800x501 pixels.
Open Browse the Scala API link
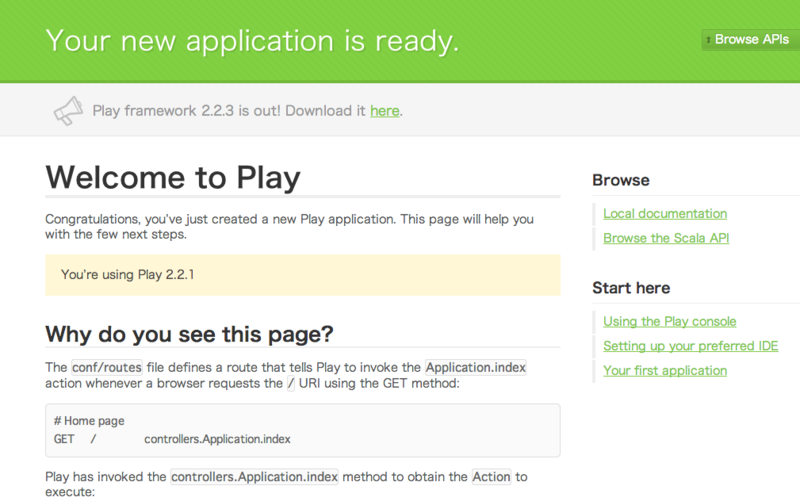click(666, 238)
